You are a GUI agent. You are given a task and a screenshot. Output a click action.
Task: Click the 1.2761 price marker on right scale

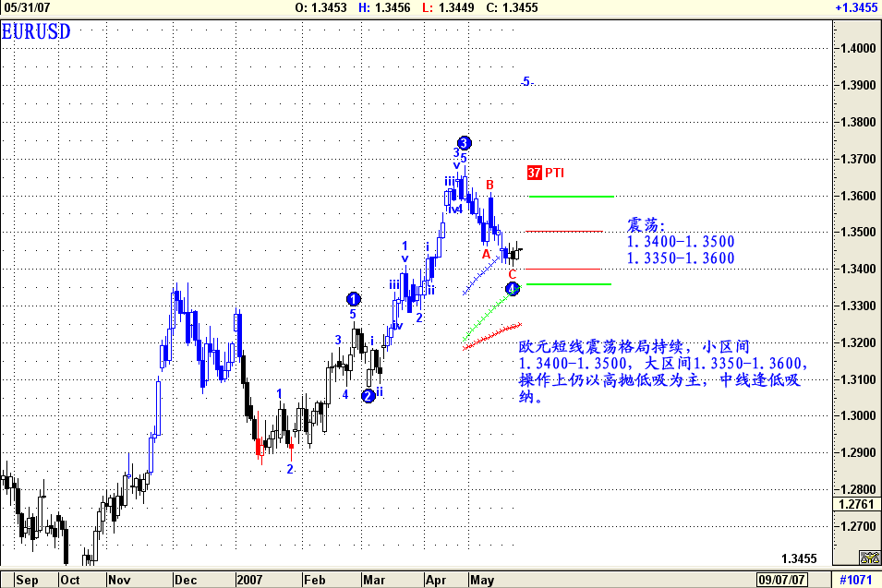point(858,503)
